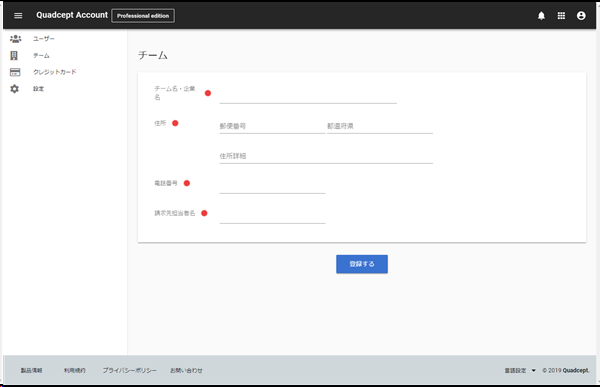
Task: Open 利用規約 footer link
Action: [x=75, y=370]
